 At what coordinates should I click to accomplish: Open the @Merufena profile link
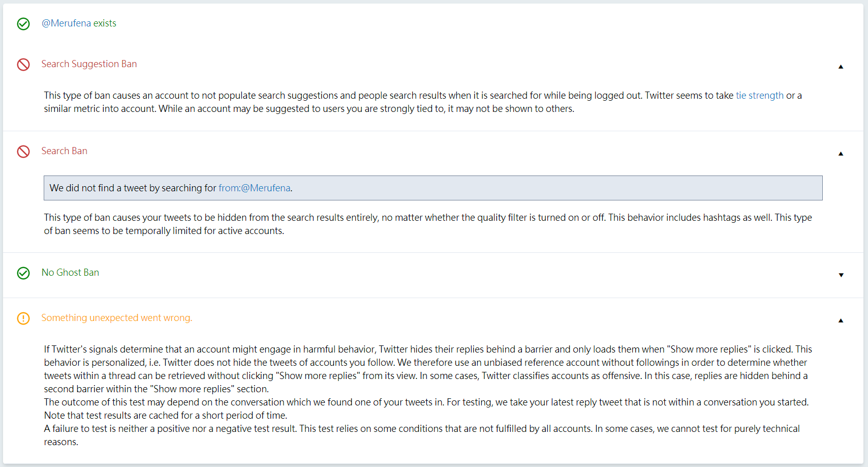(66, 23)
